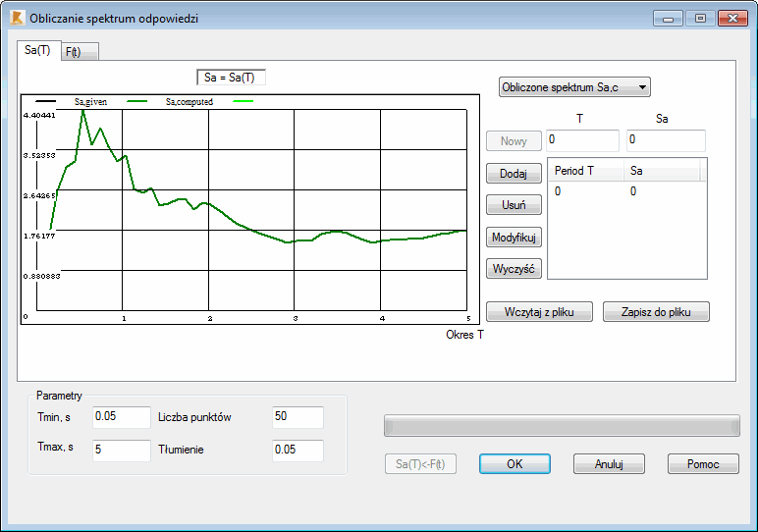Click the Tłumienie input field

click(x=298, y=451)
